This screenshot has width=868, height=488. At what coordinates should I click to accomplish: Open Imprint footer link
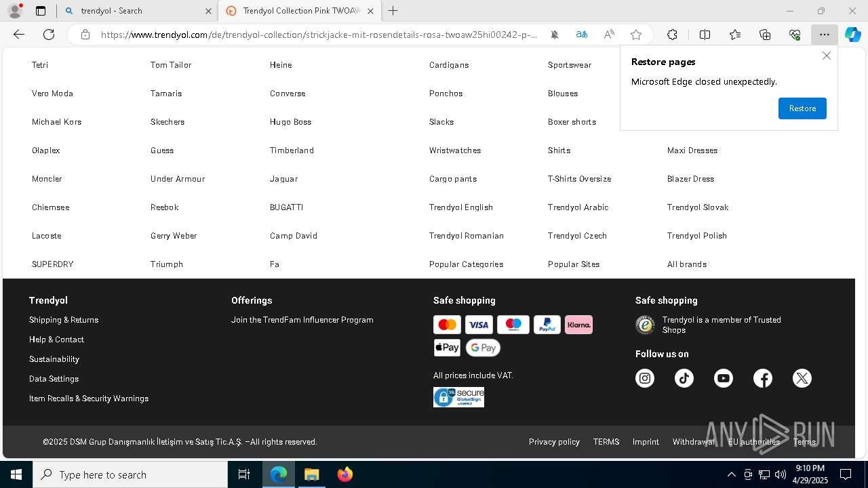646,442
